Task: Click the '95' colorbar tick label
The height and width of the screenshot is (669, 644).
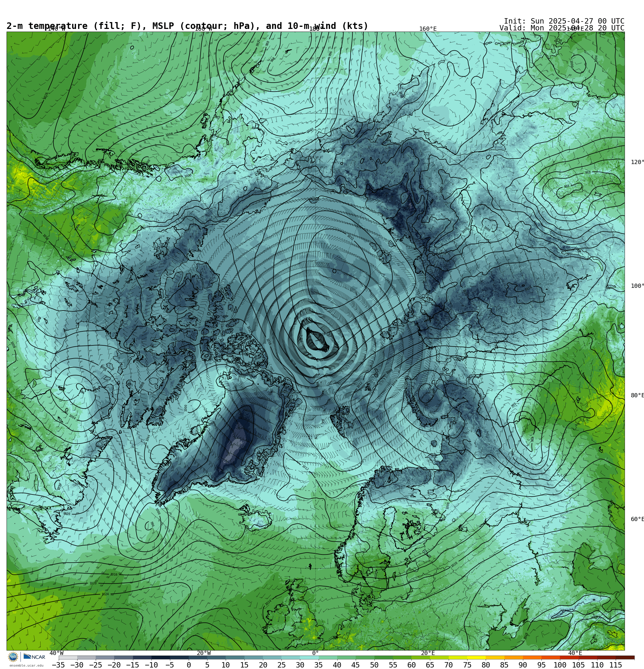Action: pos(541,665)
